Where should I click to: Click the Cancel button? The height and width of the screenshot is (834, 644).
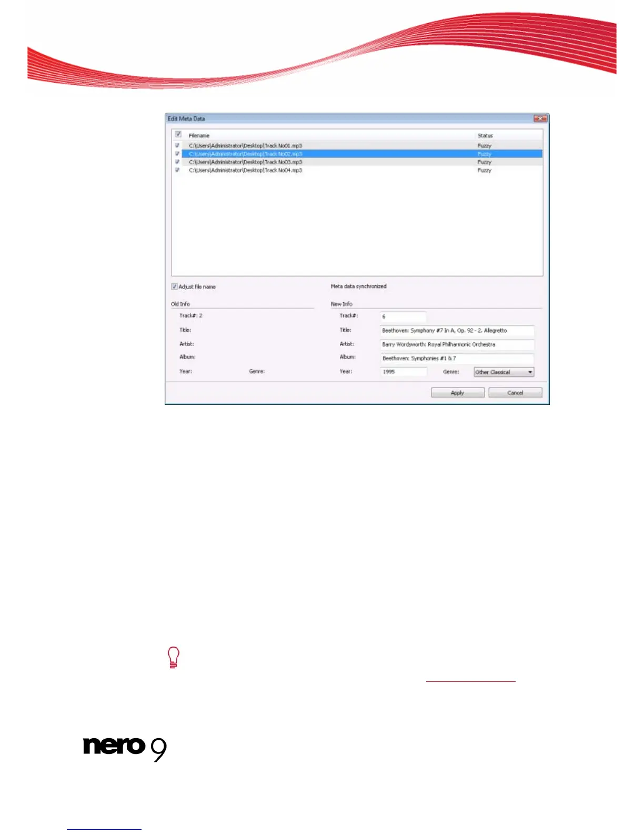point(515,393)
